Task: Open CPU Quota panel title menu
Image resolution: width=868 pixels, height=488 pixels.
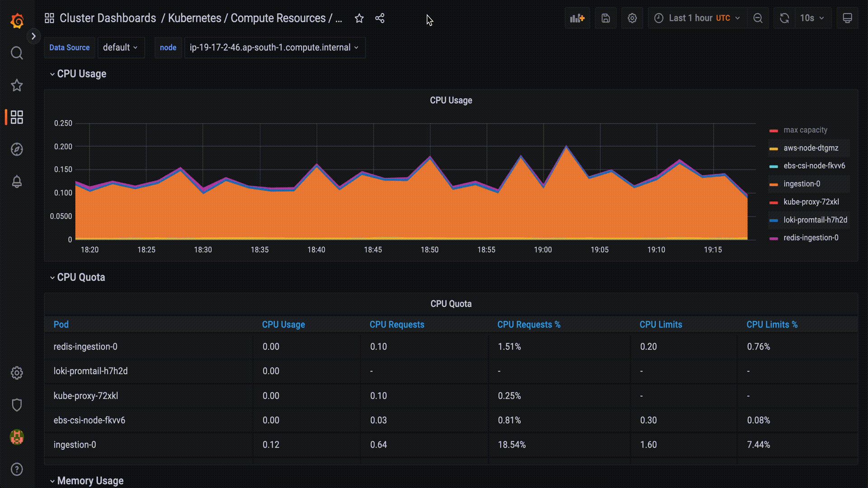Action: pyautogui.click(x=451, y=304)
